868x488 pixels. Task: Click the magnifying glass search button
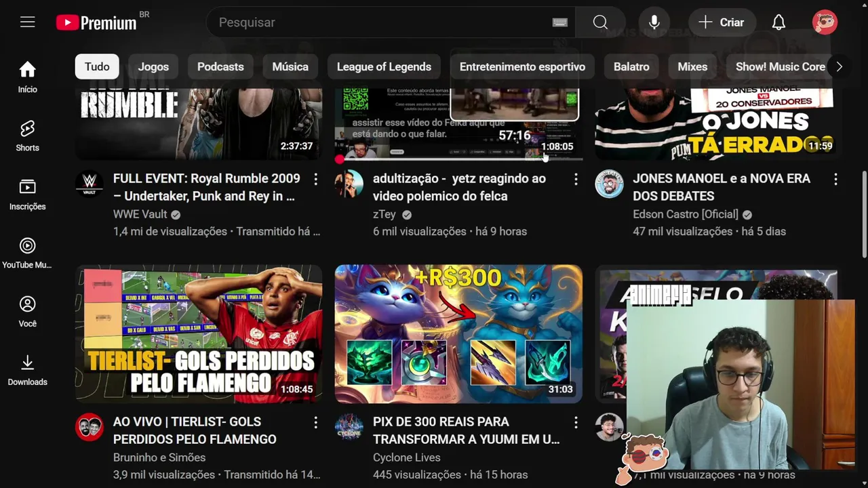click(600, 22)
